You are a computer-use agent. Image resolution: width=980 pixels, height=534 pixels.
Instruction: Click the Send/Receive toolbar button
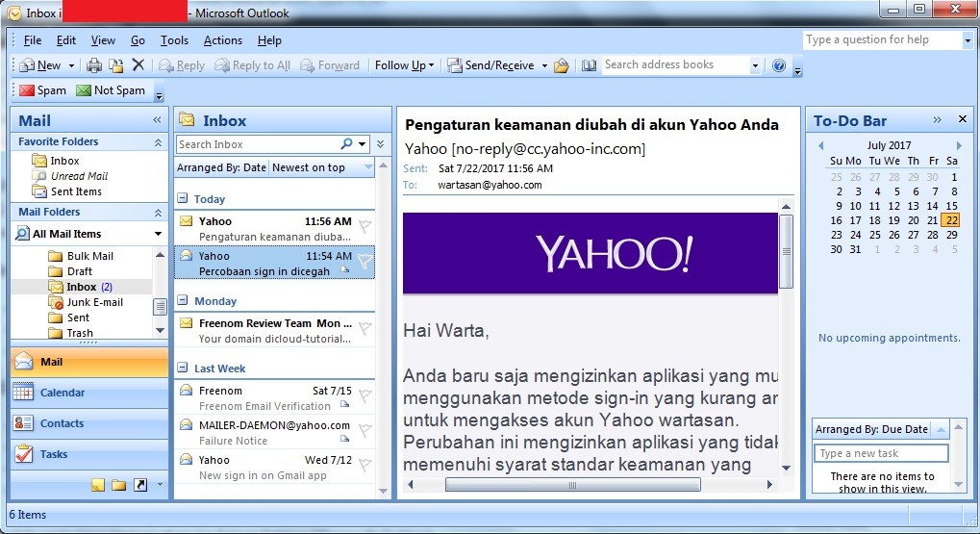[491, 65]
